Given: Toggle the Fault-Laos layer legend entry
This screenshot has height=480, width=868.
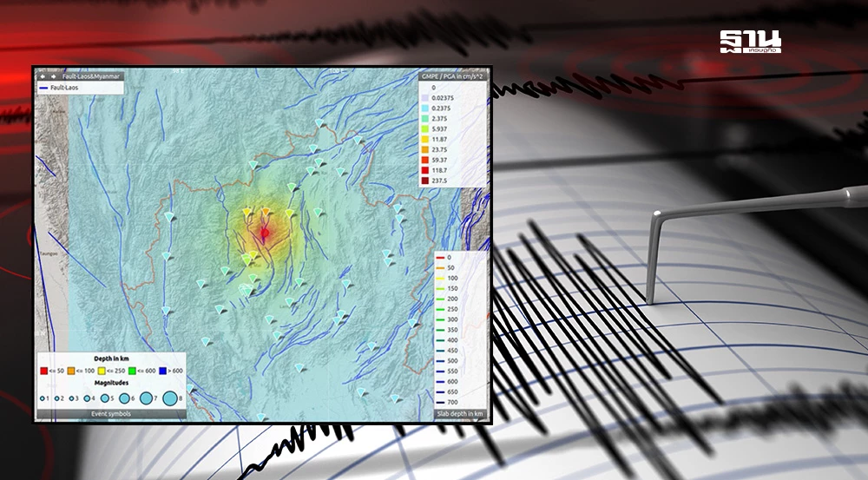Looking at the screenshot, I should point(65,88).
